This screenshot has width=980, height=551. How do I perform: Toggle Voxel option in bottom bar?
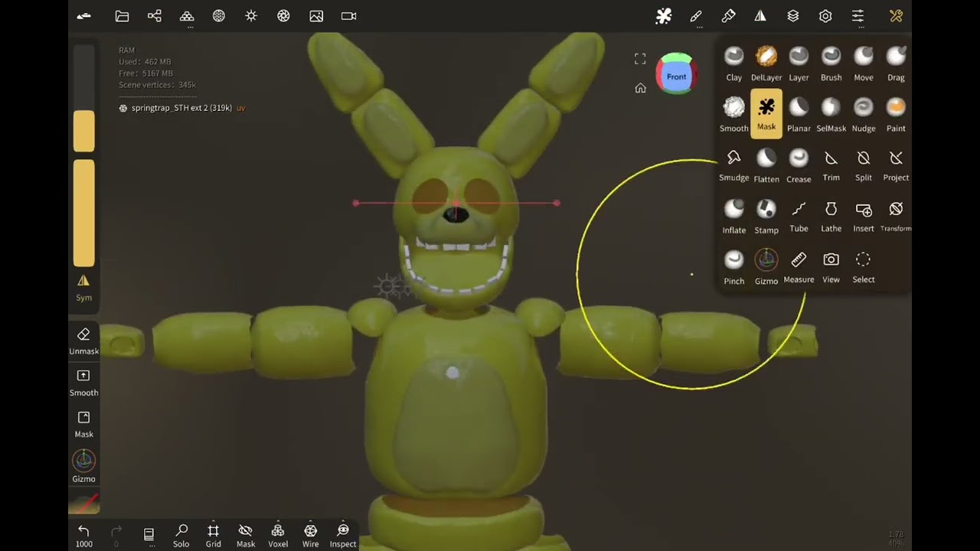(278, 536)
